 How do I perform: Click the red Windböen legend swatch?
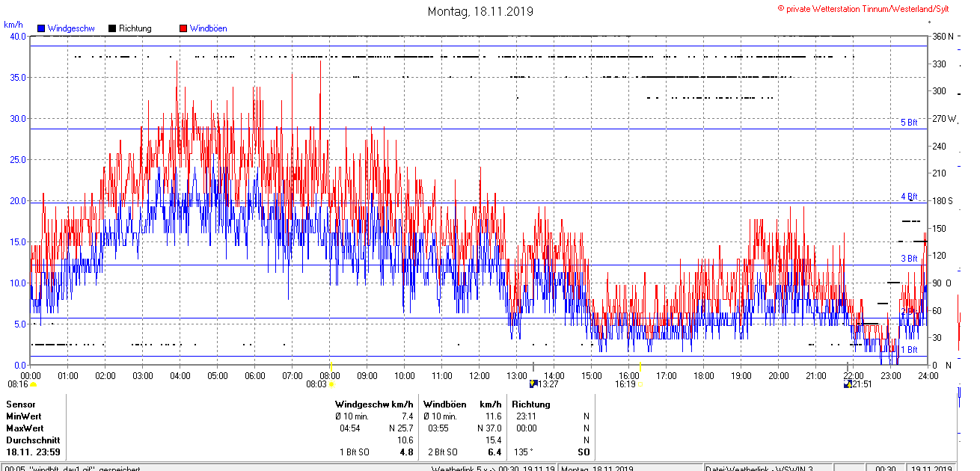click(x=183, y=28)
